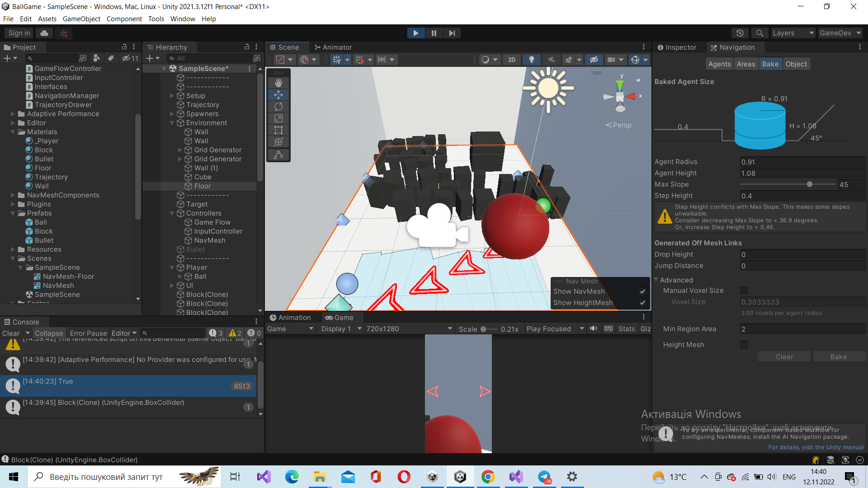Click Sign in button

click(19, 33)
